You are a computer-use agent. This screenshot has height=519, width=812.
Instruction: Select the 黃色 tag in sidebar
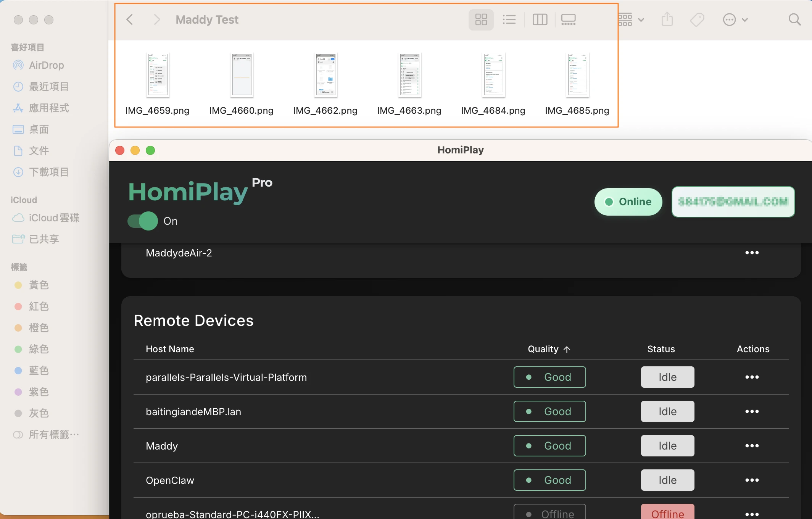(x=31, y=285)
